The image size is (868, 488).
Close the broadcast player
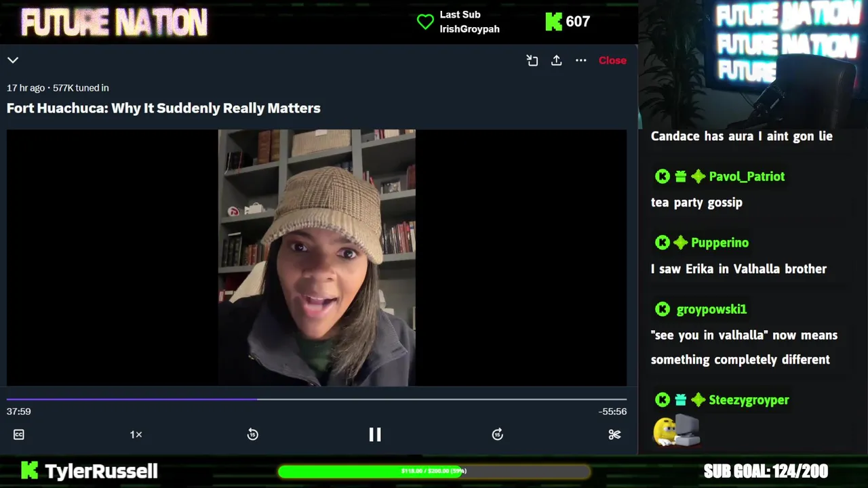[612, 60]
